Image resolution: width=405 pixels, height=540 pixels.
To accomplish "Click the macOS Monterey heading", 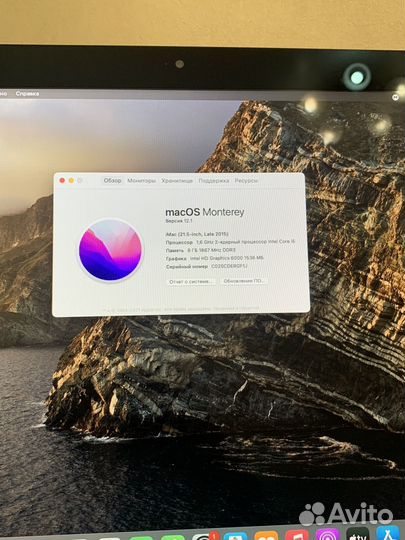I will coord(205,212).
